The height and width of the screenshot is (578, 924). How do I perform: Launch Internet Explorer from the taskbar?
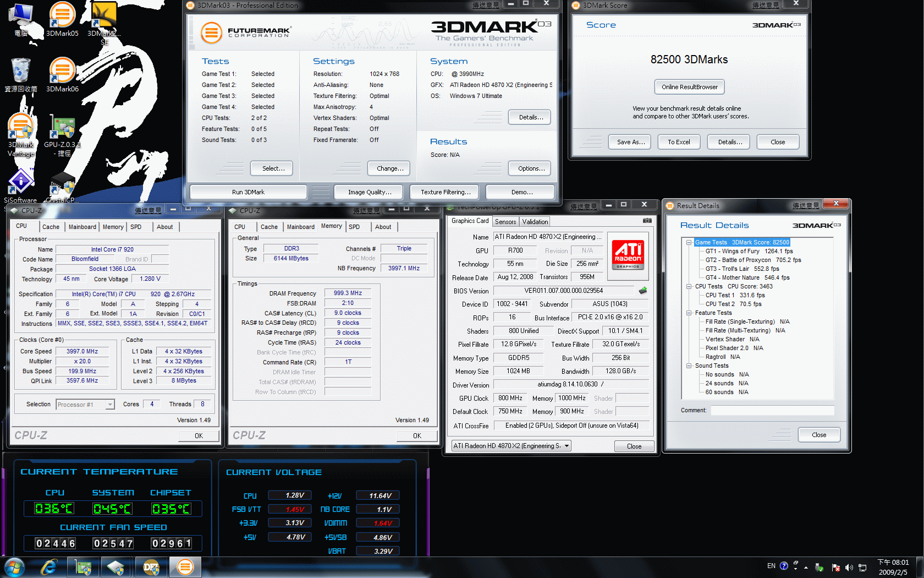click(x=48, y=567)
